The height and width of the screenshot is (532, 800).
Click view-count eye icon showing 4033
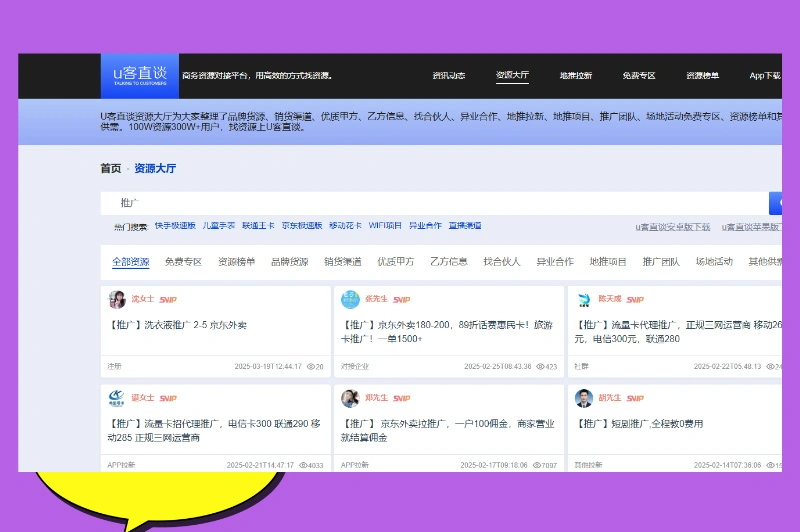tap(303, 465)
